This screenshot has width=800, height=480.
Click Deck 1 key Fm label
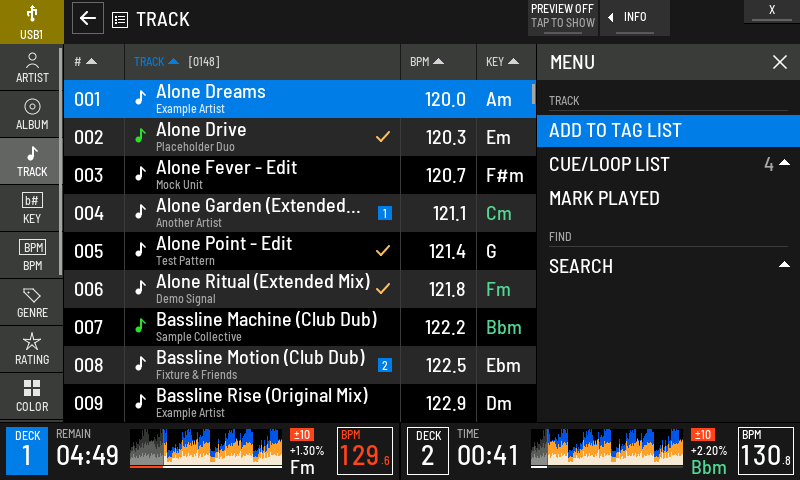302,467
